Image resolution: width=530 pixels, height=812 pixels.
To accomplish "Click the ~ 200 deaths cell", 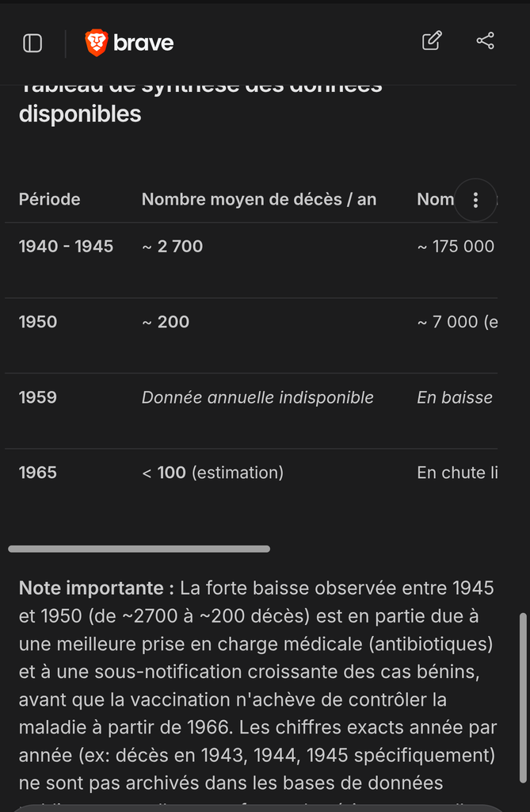I will pyautogui.click(x=166, y=322).
